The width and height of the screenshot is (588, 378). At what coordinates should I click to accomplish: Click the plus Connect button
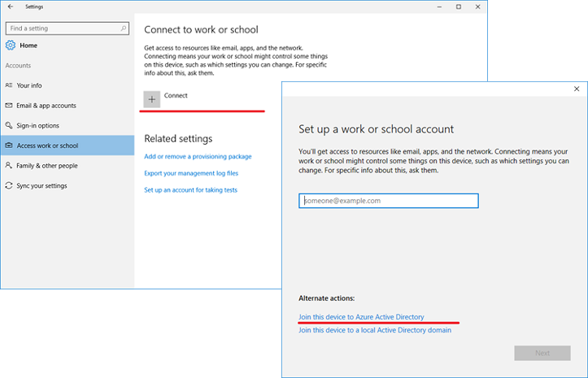point(152,99)
